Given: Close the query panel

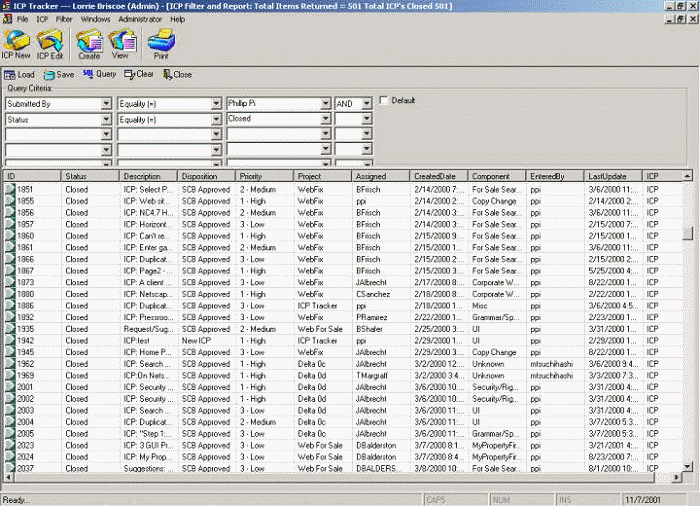Looking at the screenshot, I should [177, 75].
